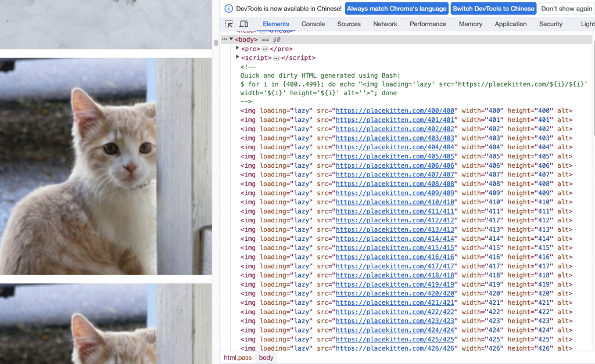Viewport: 595px width, 364px height.
Task: Switch to the Network tab
Action: coord(385,24)
